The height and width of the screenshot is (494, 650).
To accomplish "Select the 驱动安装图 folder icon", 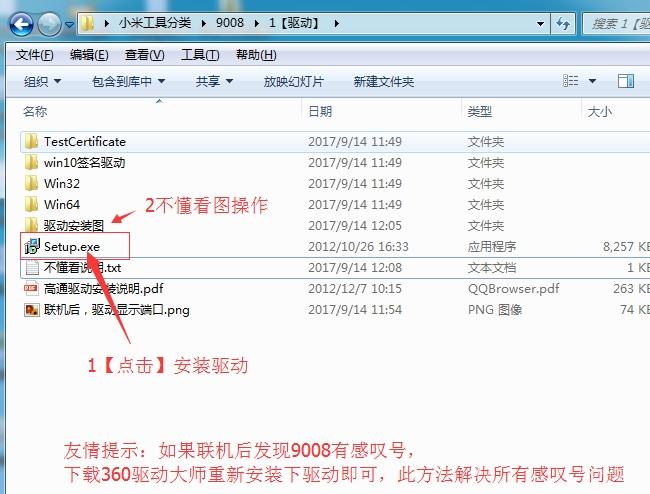I will 32,225.
